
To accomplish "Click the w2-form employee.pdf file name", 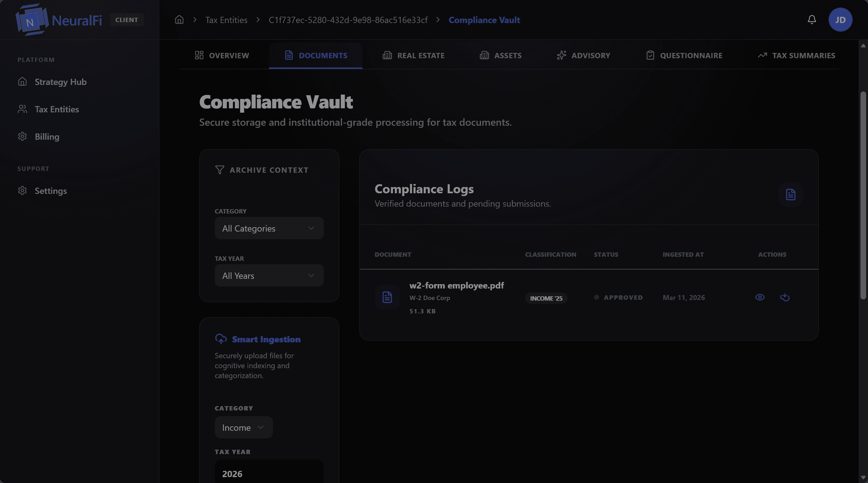I will tap(457, 285).
